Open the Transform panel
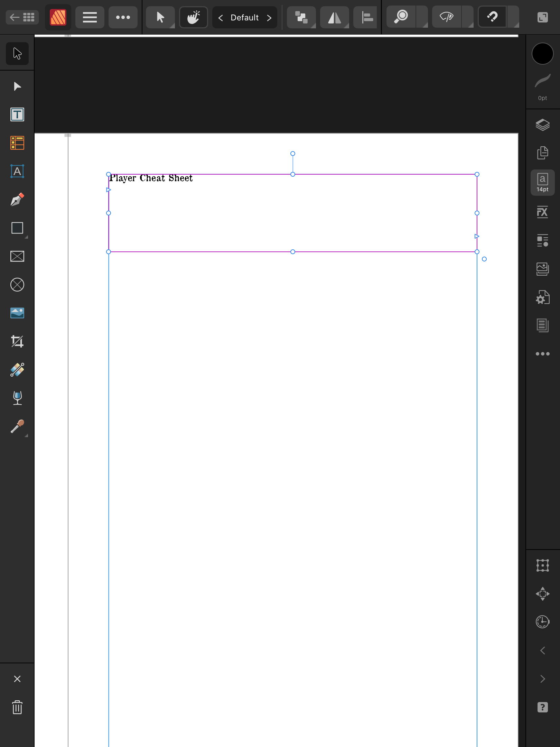 (x=543, y=565)
